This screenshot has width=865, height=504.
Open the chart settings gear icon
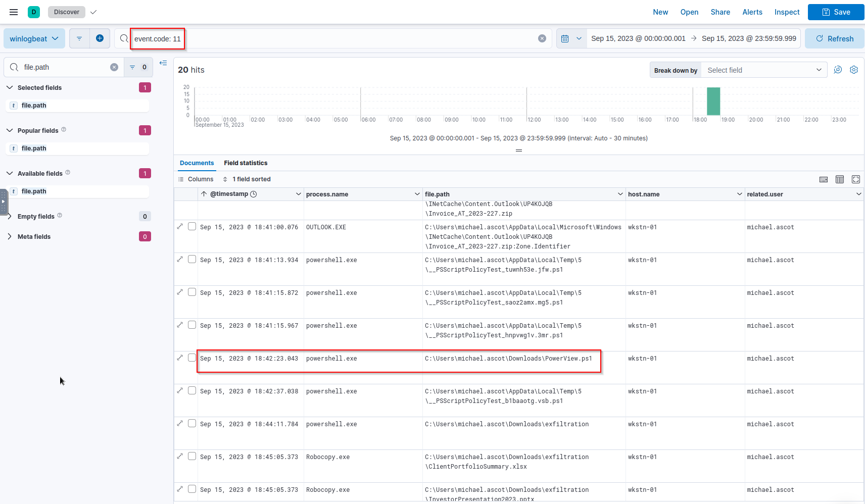(854, 70)
